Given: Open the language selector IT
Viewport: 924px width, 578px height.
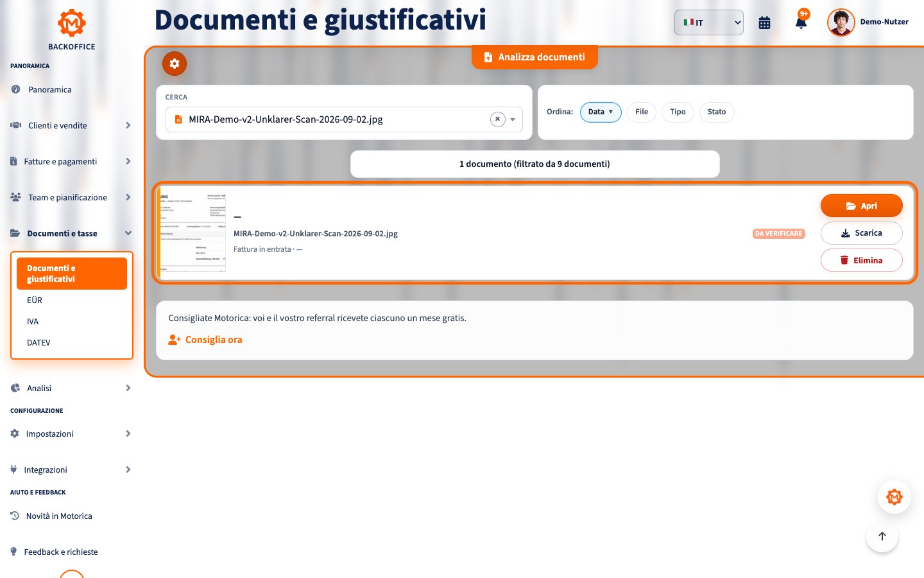Looking at the screenshot, I should coord(709,22).
